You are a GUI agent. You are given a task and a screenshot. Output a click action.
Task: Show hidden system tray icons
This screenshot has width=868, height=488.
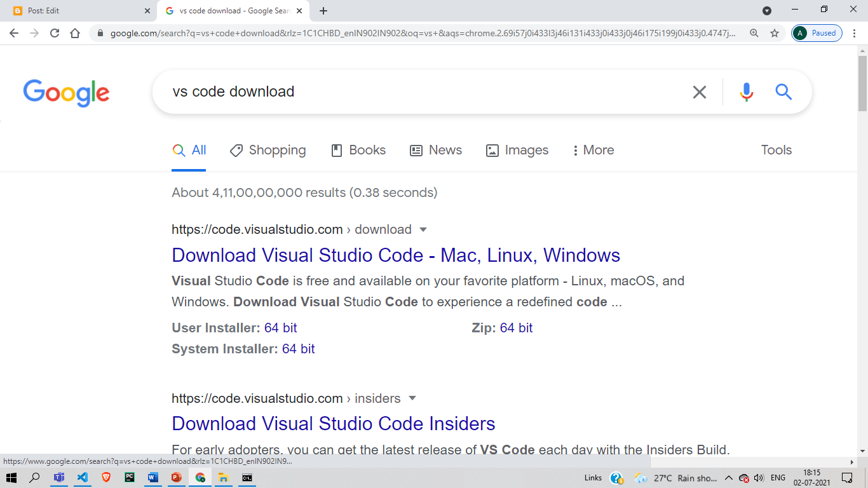tap(729, 478)
